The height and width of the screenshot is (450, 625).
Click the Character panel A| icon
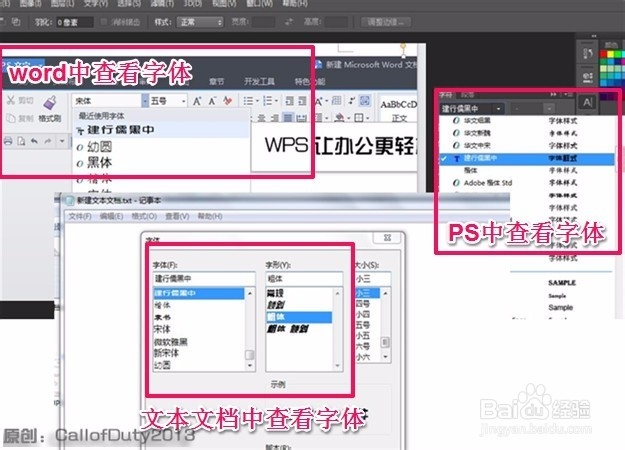coord(588,102)
